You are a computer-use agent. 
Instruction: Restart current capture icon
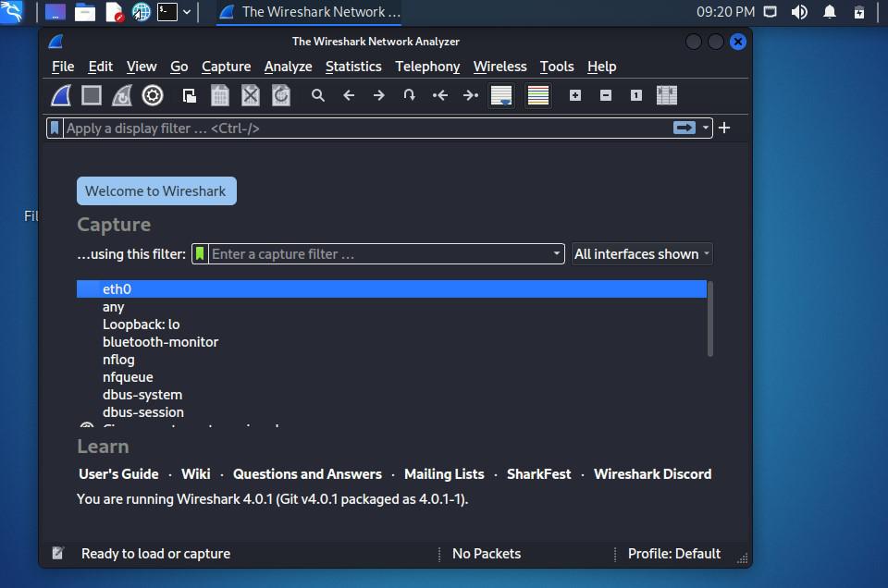click(x=122, y=95)
